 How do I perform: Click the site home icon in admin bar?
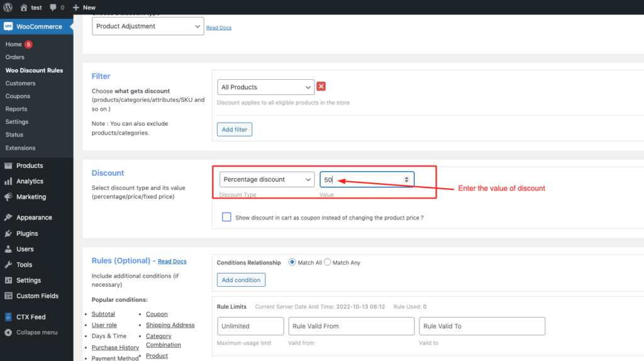click(x=24, y=8)
